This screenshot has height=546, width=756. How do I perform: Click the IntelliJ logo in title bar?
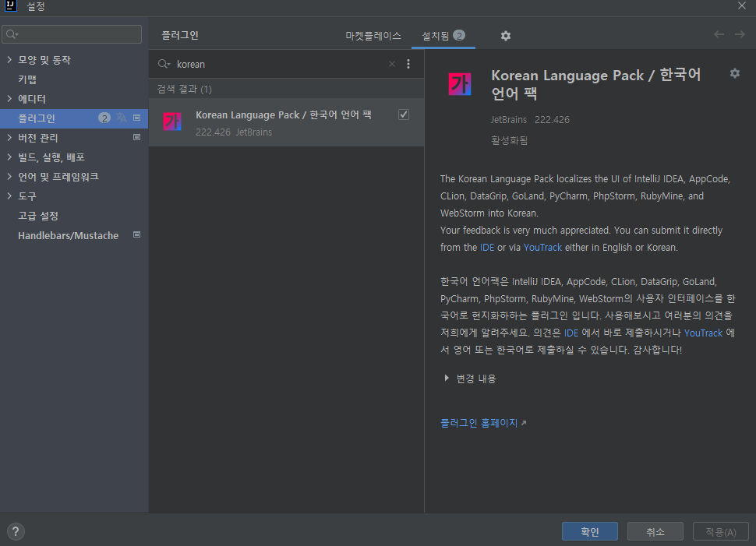11,5
